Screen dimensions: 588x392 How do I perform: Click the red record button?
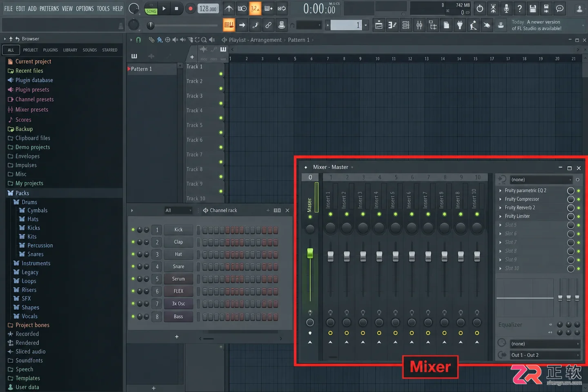point(190,8)
